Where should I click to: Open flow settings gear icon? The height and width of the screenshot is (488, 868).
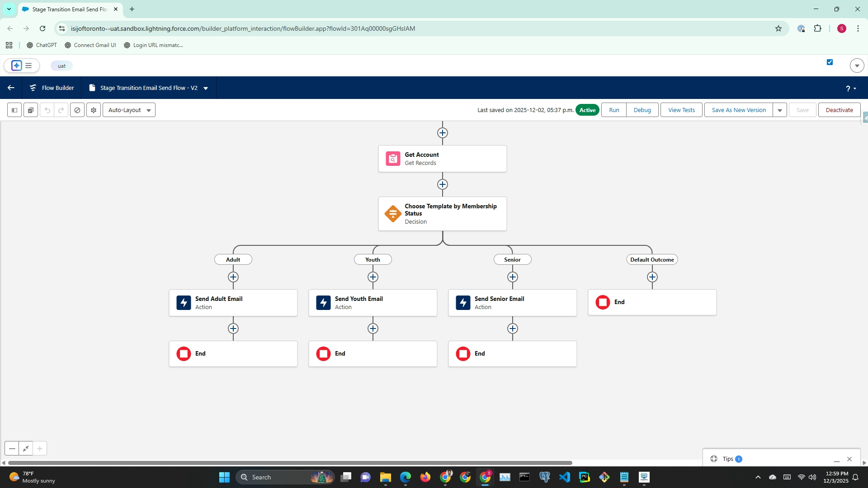(94, 110)
